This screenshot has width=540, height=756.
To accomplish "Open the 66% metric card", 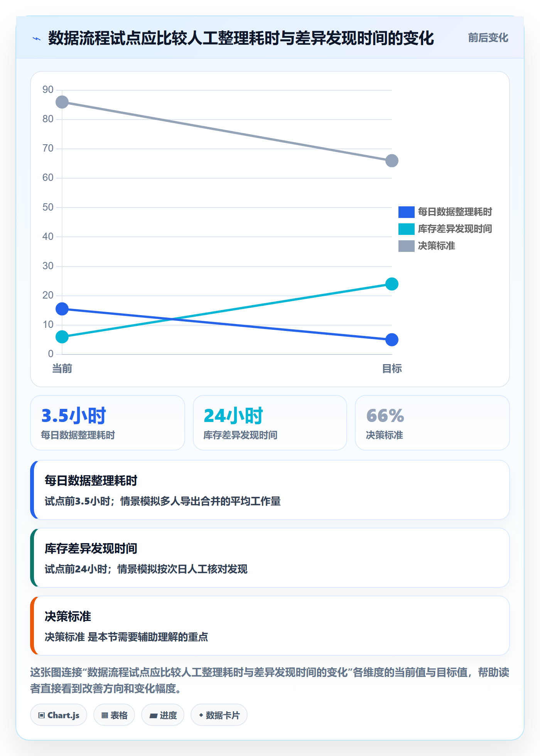I will pos(432,423).
